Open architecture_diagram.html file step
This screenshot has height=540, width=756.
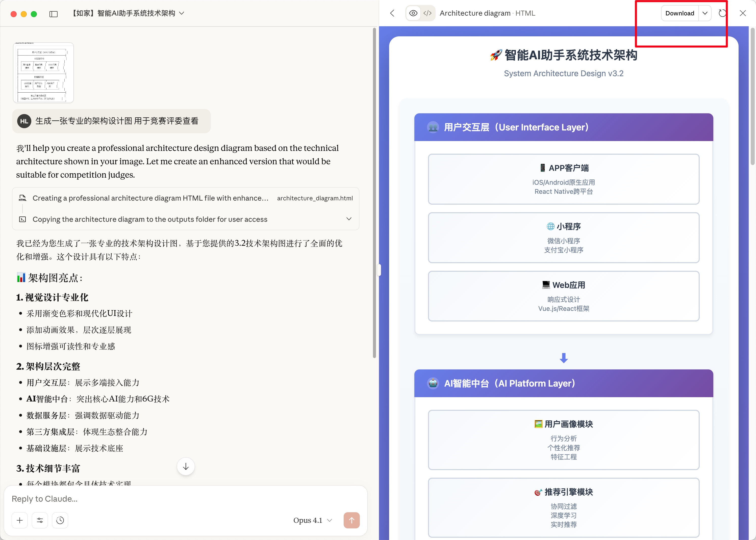point(315,198)
